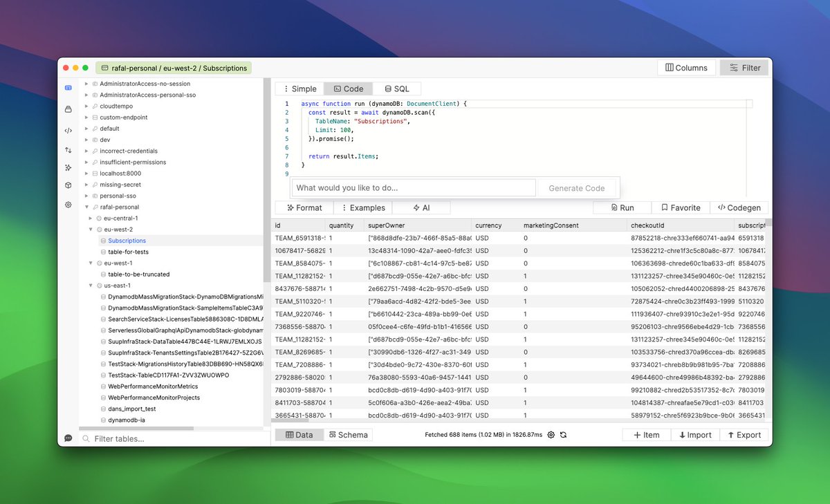This screenshot has width=830, height=504.
Task: Click the Import button
Action: click(695, 435)
